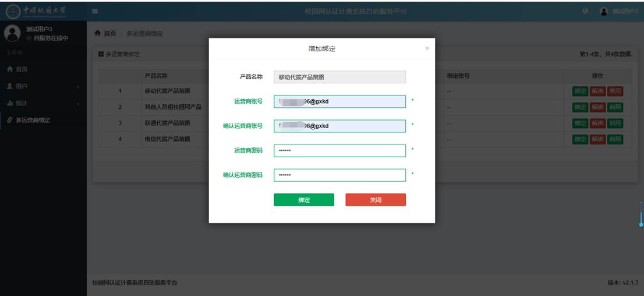Click the 其他人员组校园网产品 table cell
Image resolution: width=644 pixels, height=296 pixels.
[x=174, y=107]
